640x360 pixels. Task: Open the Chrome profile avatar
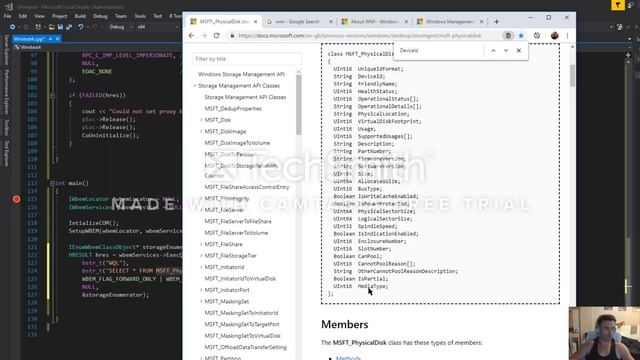point(554,36)
